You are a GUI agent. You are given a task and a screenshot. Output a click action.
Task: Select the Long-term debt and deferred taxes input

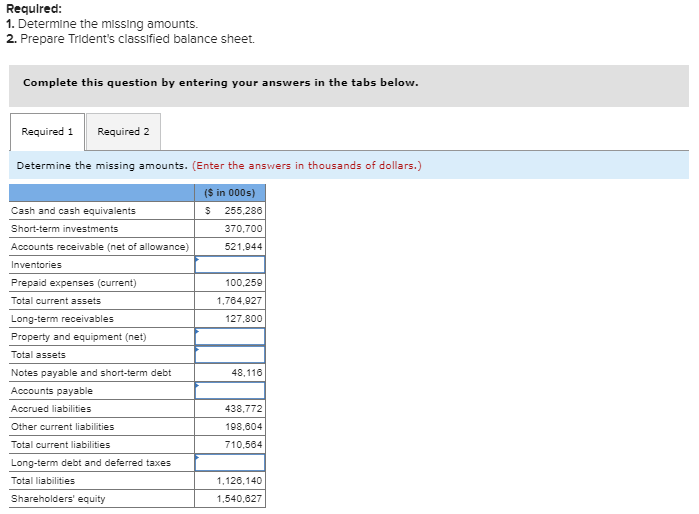tap(230, 463)
